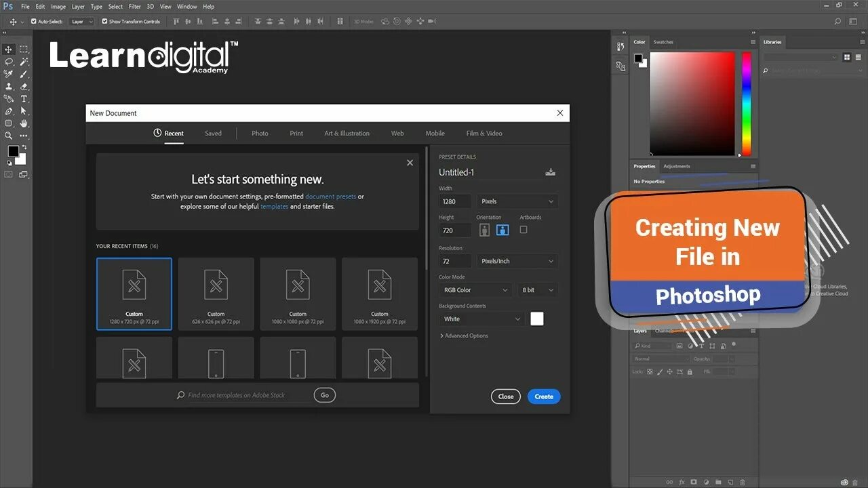Select the Eraser tool

point(24,87)
